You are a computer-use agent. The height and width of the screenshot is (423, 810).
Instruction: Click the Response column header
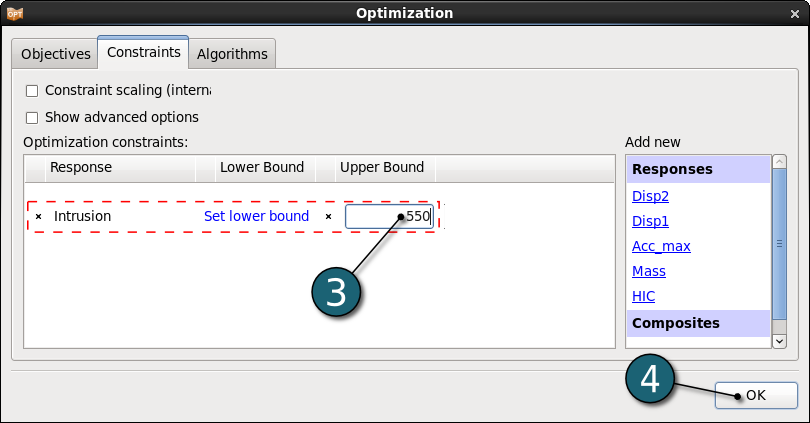click(81, 167)
